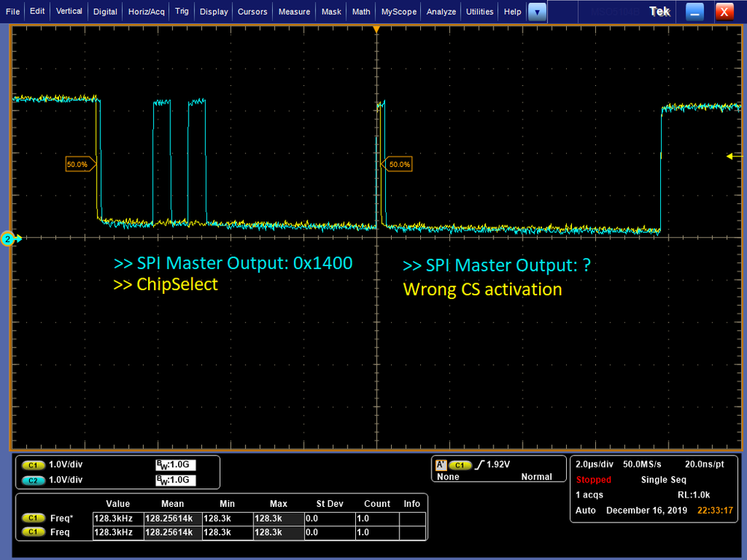Click the RL:1.0k record length readout
Screen dimensions: 747x560
point(694,495)
